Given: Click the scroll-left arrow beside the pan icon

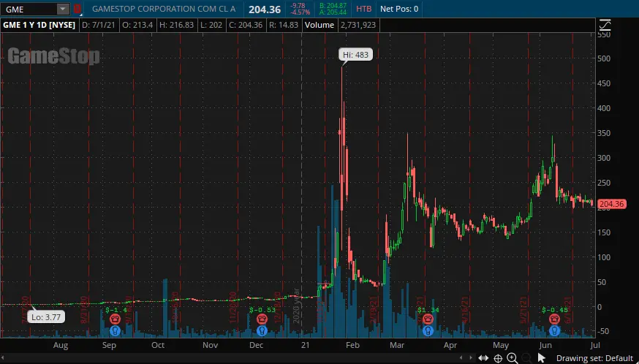Looking at the screenshot, I should (x=461, y=358).
